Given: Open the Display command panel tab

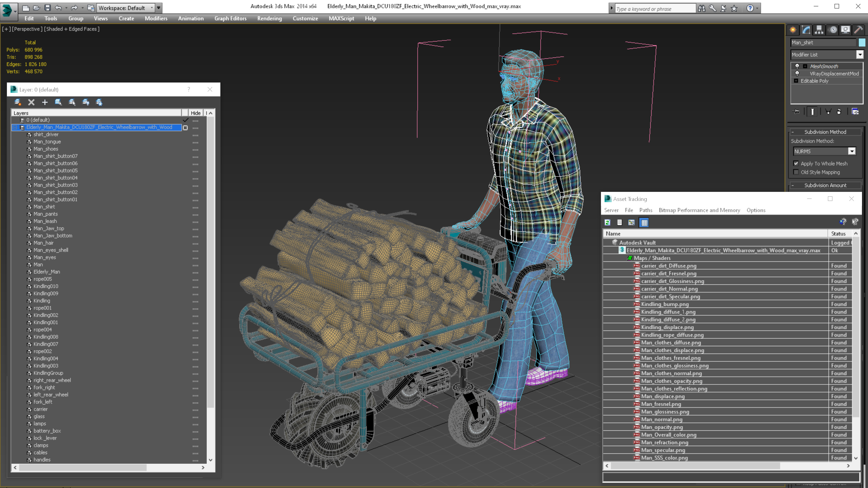Looking at the screenshot, I should click(x=845, y=30).
